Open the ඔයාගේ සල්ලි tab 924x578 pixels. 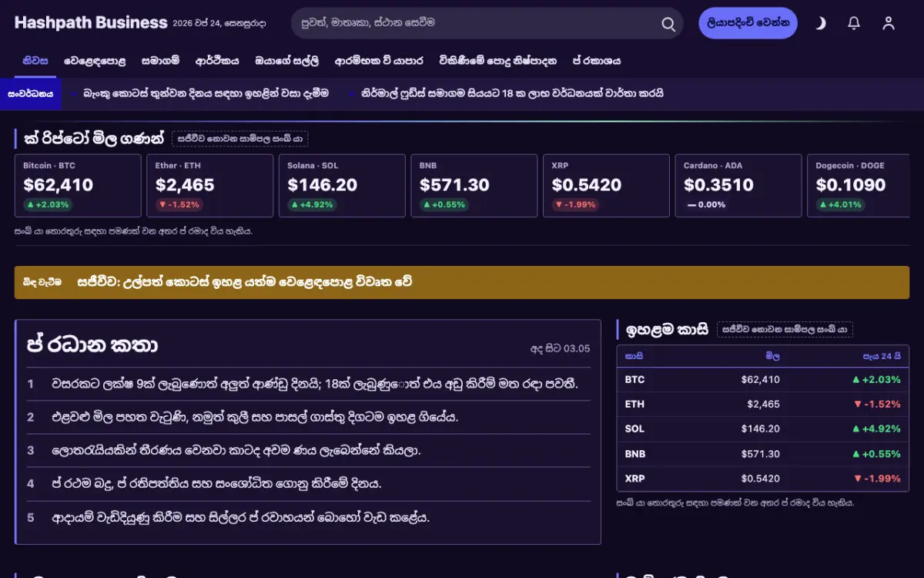click(286, 60)
